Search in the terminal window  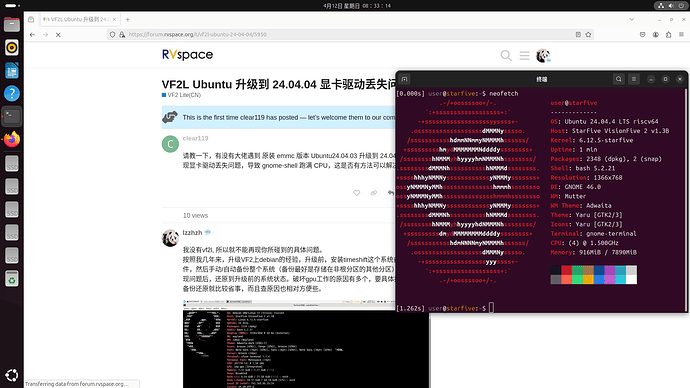pos(619,79)
